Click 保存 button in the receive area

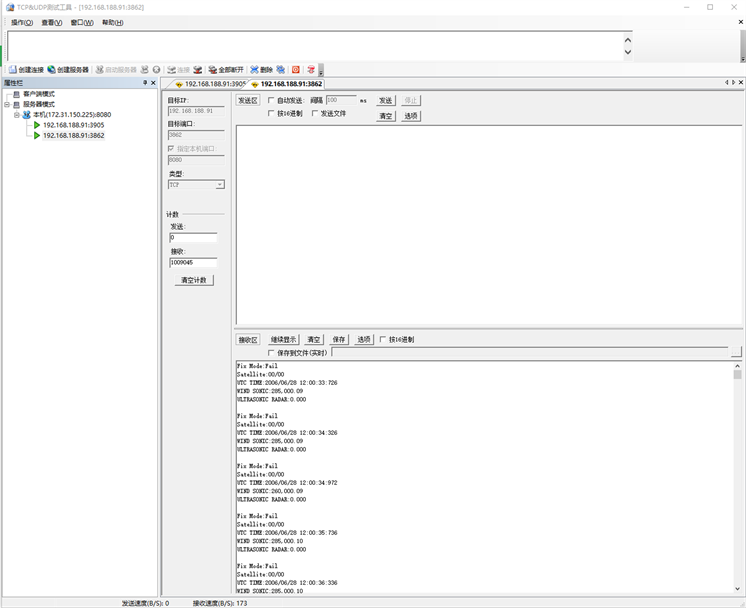[339, 340]
